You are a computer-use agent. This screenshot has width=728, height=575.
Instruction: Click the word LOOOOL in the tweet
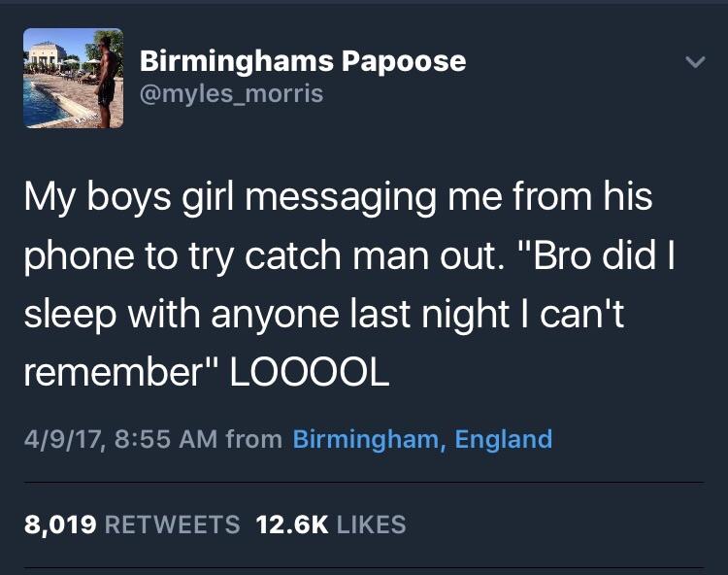coord(310,373)
